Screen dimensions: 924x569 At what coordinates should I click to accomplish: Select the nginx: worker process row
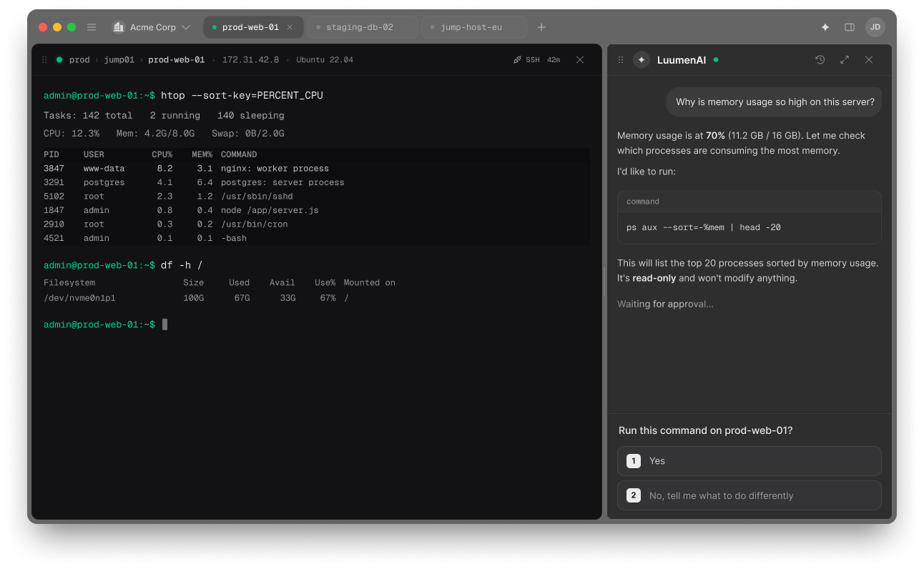click(317, 169)
